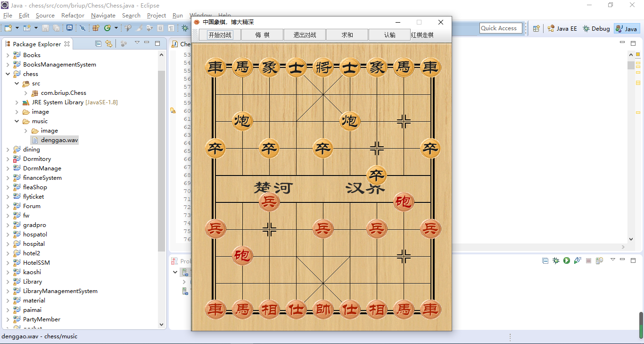Image resolution: width=644 pixels, height=344 pixels.
Task: Click Stop icon in bottom panel toolbar
Action: click(588, 260)
